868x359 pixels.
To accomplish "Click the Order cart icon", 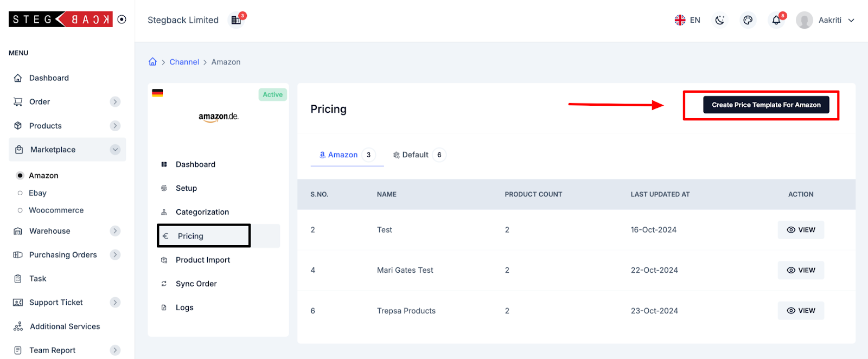I will 18,102.
